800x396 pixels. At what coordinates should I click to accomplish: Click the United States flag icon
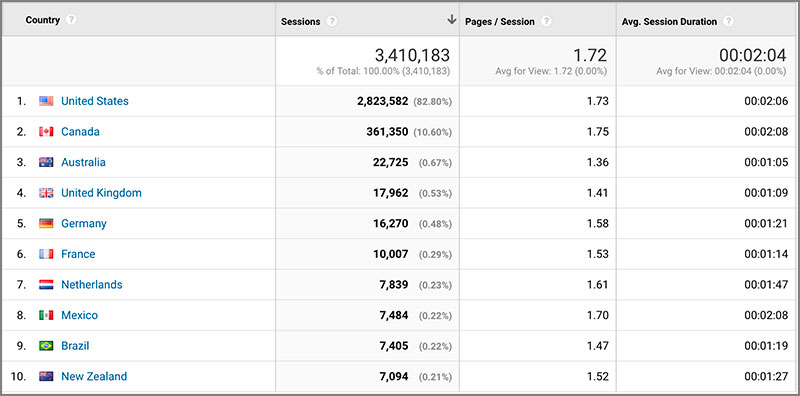click(46, 101)
